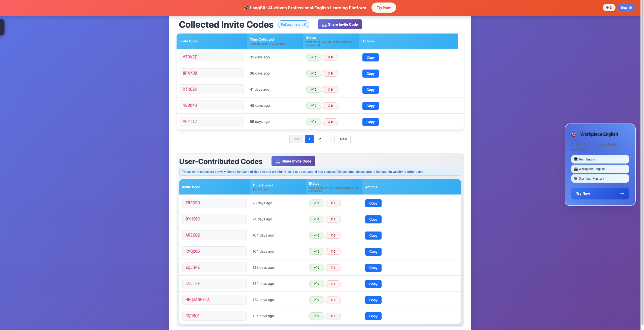Vote 4E004J code as valid
Image resolution: width=644 pixels, height=330 pixels.
[x=314, y=106]
